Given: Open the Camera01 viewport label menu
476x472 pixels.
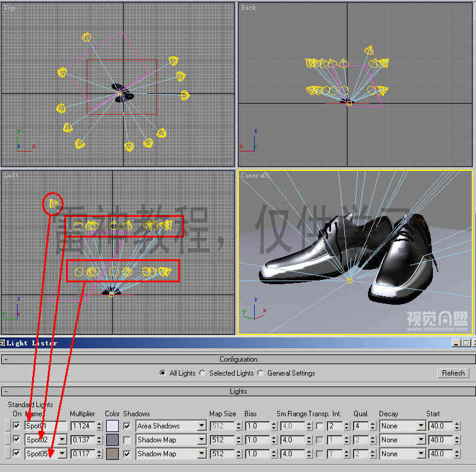Looking at the screenshot, I should tap(255, 175).
